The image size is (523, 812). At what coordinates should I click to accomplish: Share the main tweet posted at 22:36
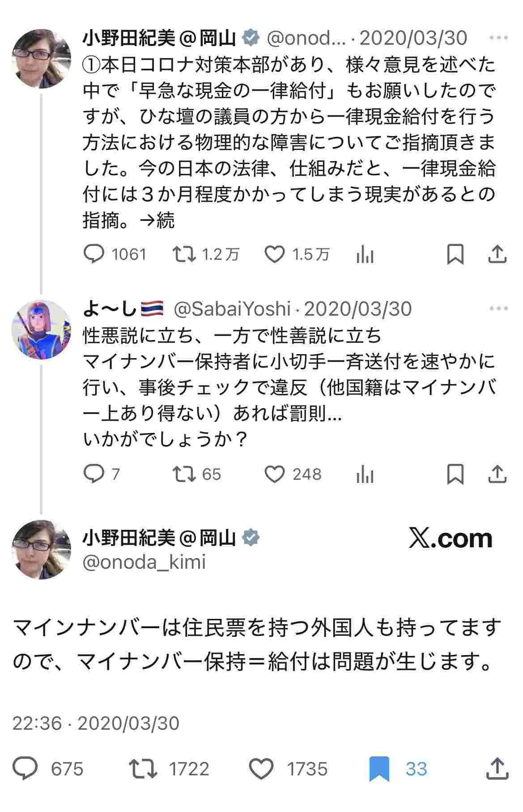coord(497,769)
